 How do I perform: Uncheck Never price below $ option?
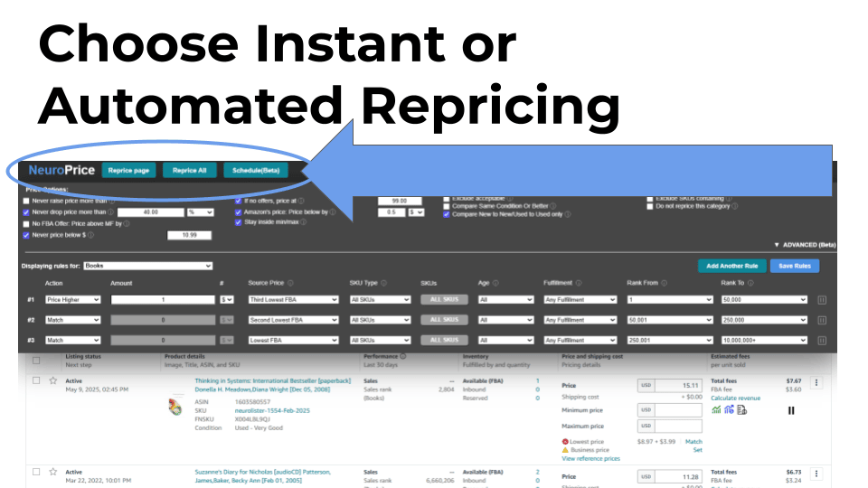(26, 235)
